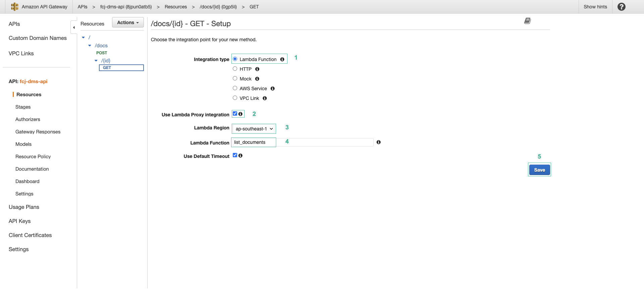
Task: Select VPC Link integration type
Action: (235, 98)
